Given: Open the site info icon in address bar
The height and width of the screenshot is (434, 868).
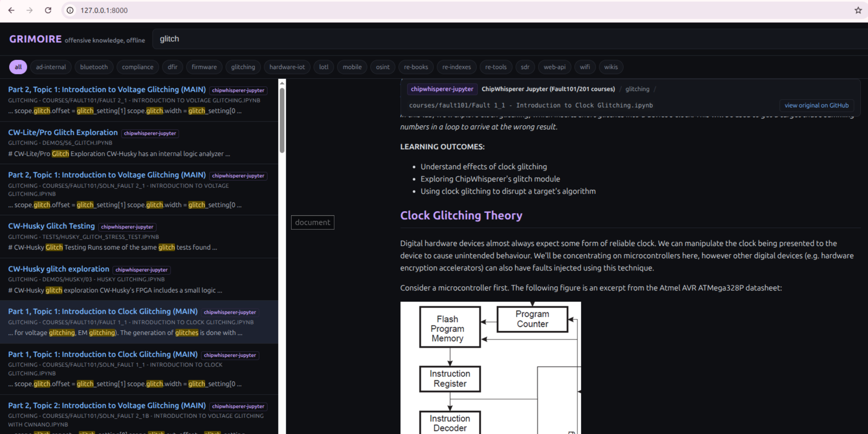Looking at the screenshot, I should point(70,10).
